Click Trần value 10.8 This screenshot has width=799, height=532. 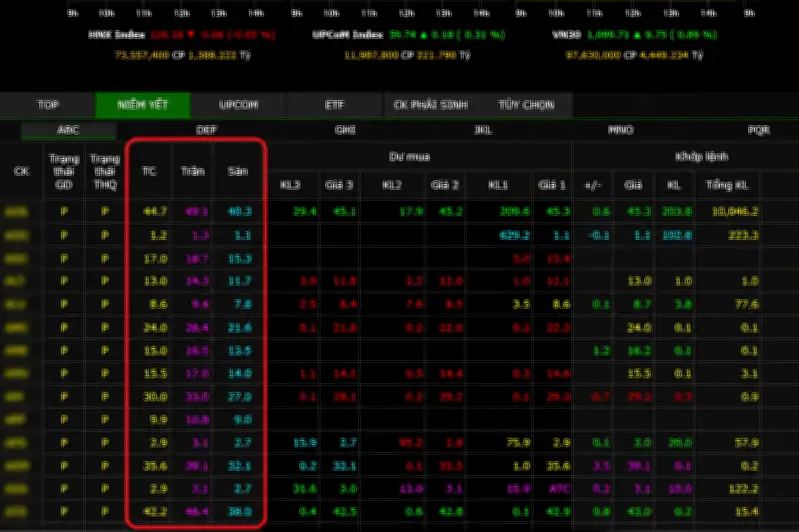[x=197, y=420]
